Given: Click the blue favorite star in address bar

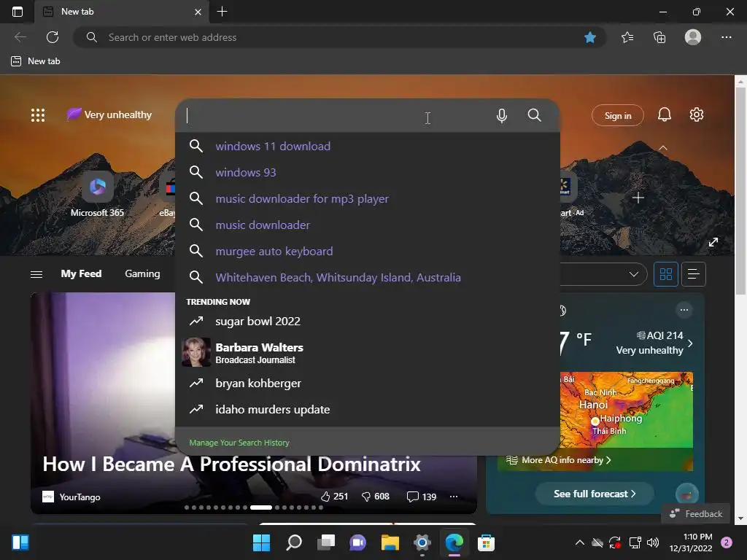Looking at the screenshot, I should coord(590,37).
